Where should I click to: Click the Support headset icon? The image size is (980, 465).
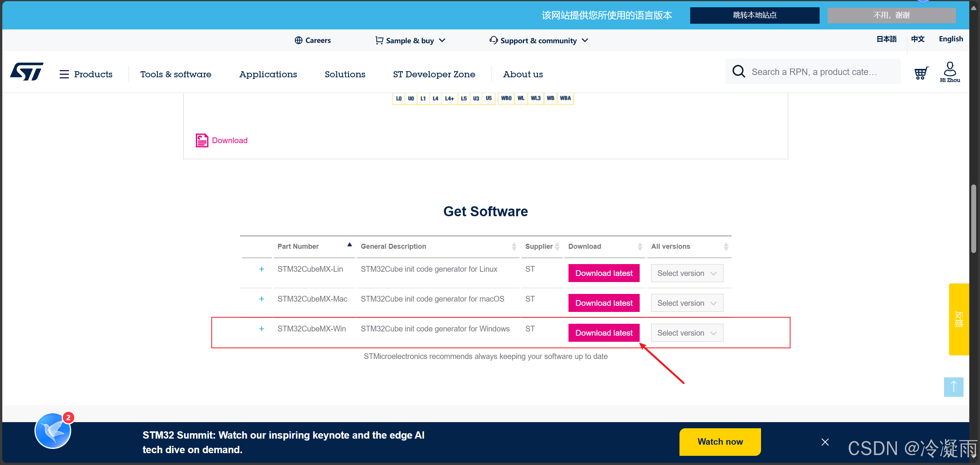[x=493, y=41]
